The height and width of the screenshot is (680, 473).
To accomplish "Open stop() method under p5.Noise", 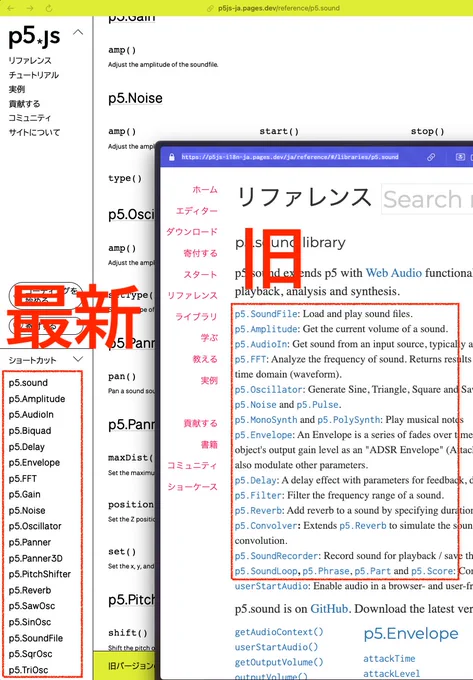I will [427, 131].
